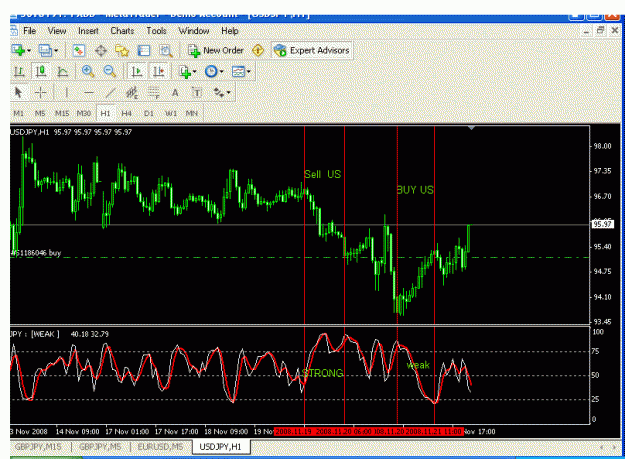Select the Fibonacci retracement tool
Screen dimensions: 625x459
pyautogui.click(x=154, y=92)
